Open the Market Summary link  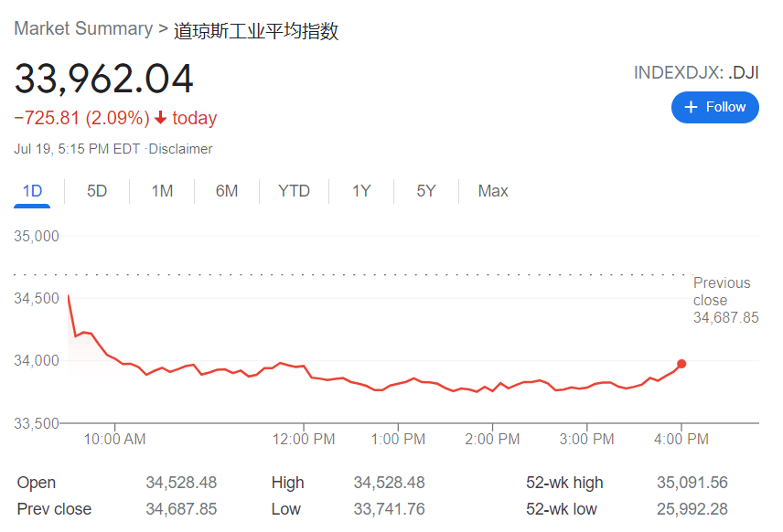coord(83,29)
